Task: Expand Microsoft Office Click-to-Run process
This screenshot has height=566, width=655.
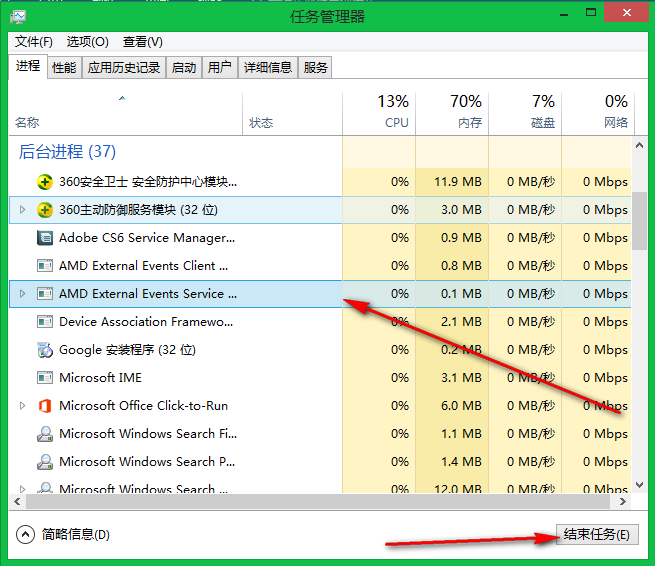Action: point(23,406)
